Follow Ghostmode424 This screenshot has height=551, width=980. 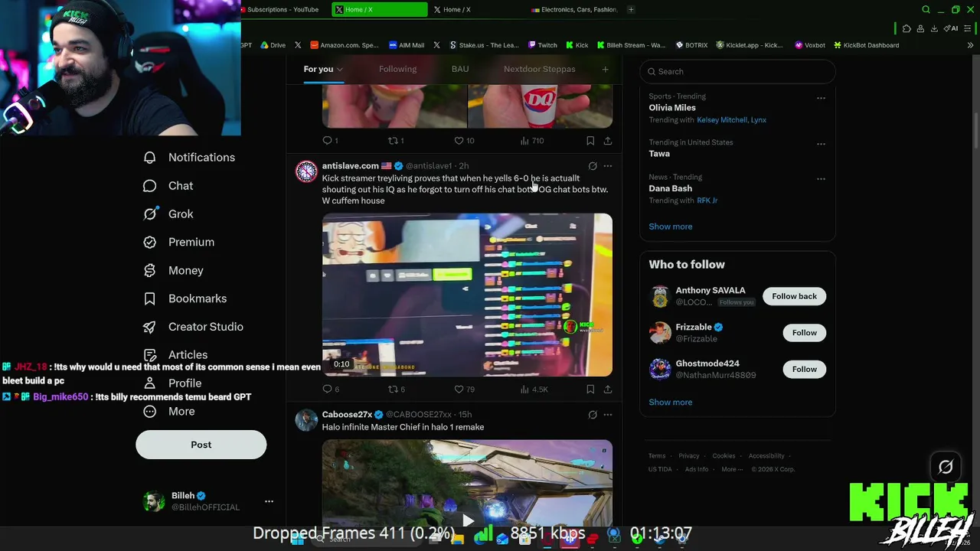[x=804, y=370]
